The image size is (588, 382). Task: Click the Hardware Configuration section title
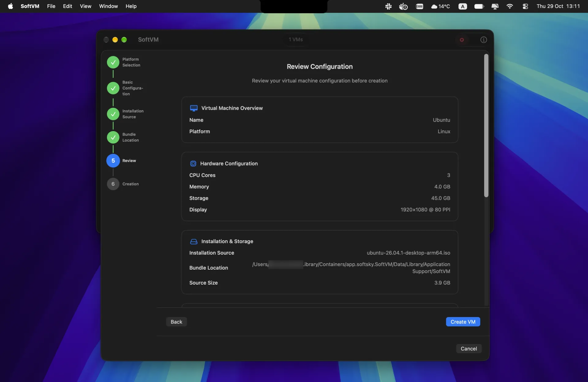pos(229,164)
